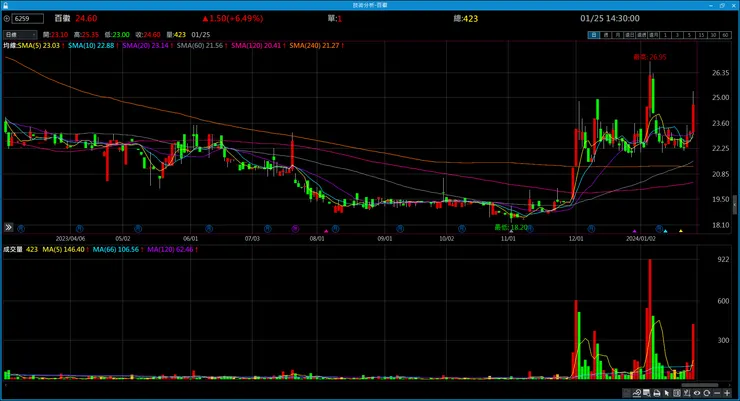Click the yellow triangle marker on date axis
The width and height of the screenshot is (740, 401).
click(681, 231)
